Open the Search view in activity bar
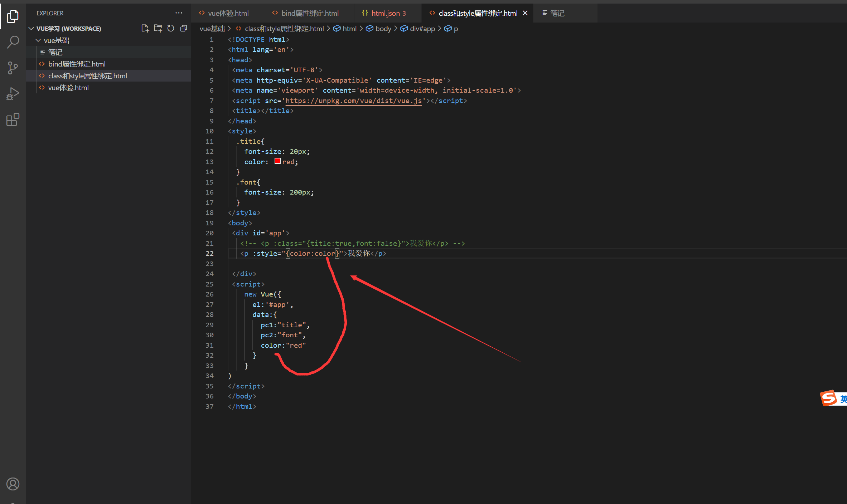The width and height of the screenshot is (847, 504). (13, 42)
